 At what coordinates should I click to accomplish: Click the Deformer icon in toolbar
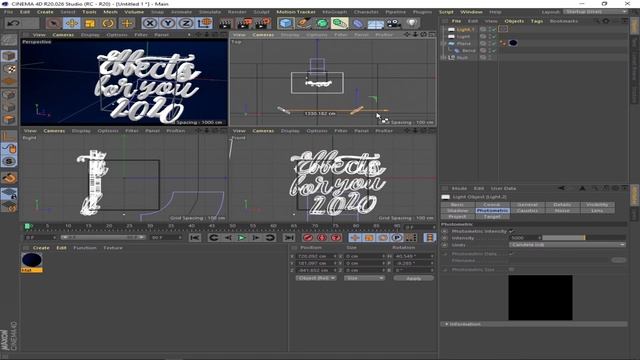click(358, 23)
